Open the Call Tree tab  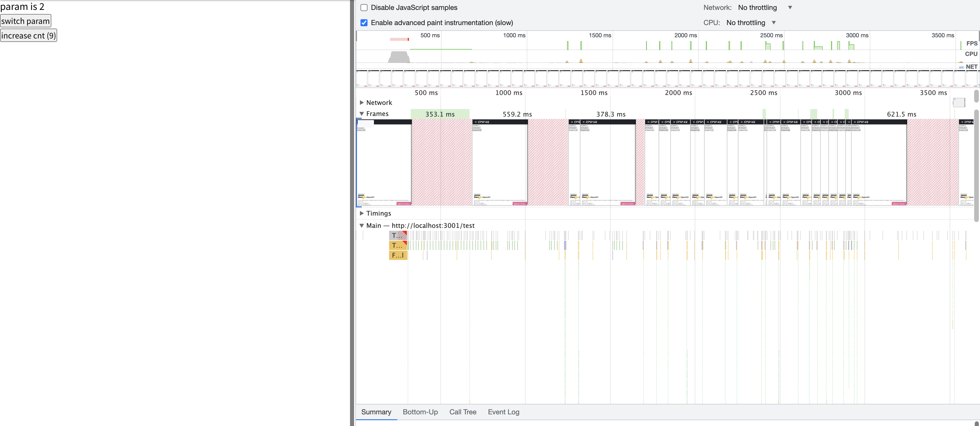tap(463, 412)
